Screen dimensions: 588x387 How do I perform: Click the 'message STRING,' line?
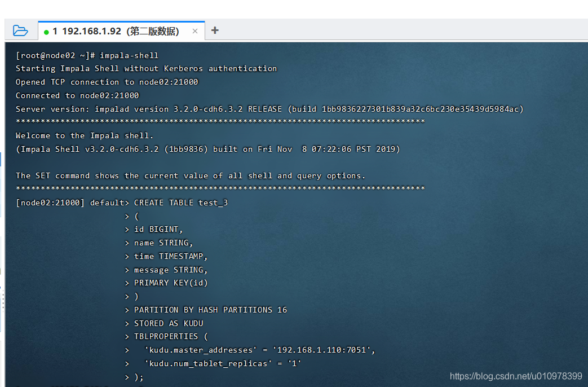[171, 270]
